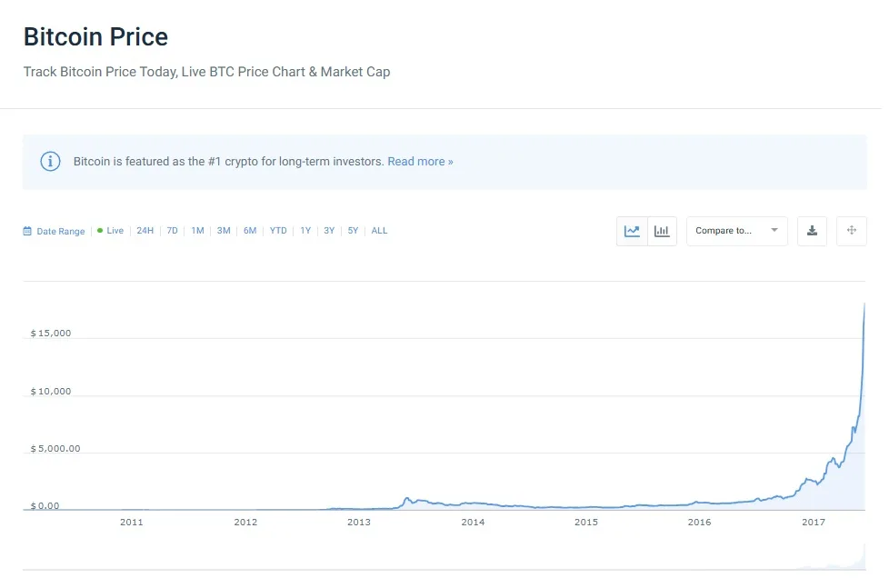889x588 pixels.
Task: Select the 1Y time range
Action: (305, 231)
